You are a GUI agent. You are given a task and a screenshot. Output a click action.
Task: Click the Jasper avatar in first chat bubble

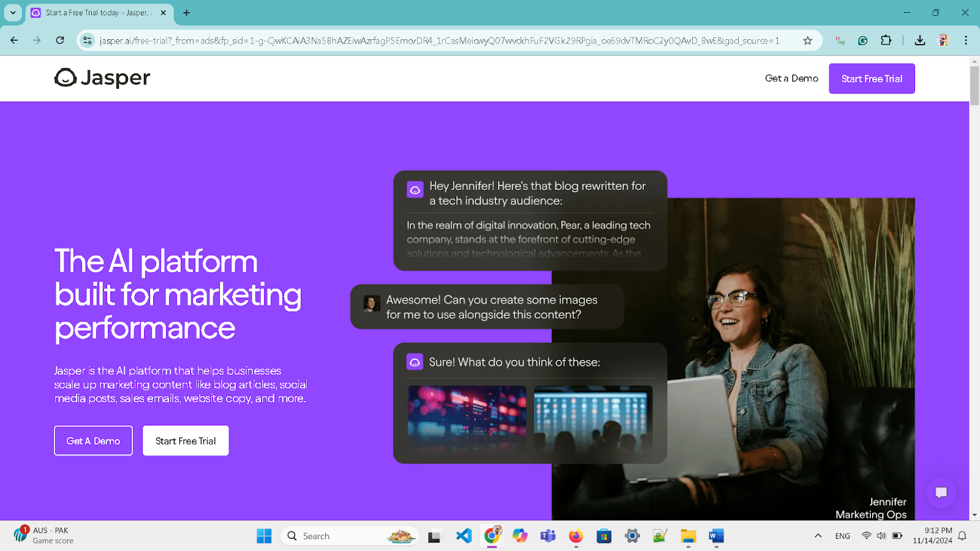point(415,189)
